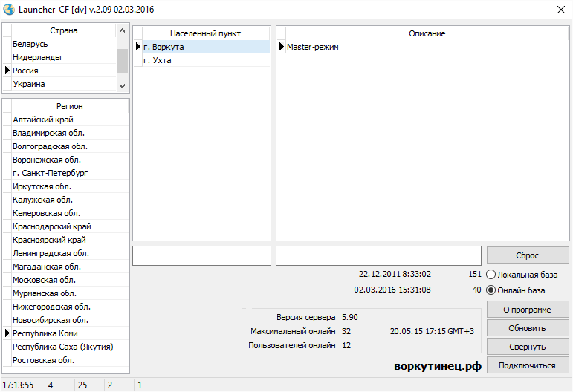Click the Launcher-CF globe icon in title bar
This screenshot has height=392, width=573.
click(x=9, y=9)
